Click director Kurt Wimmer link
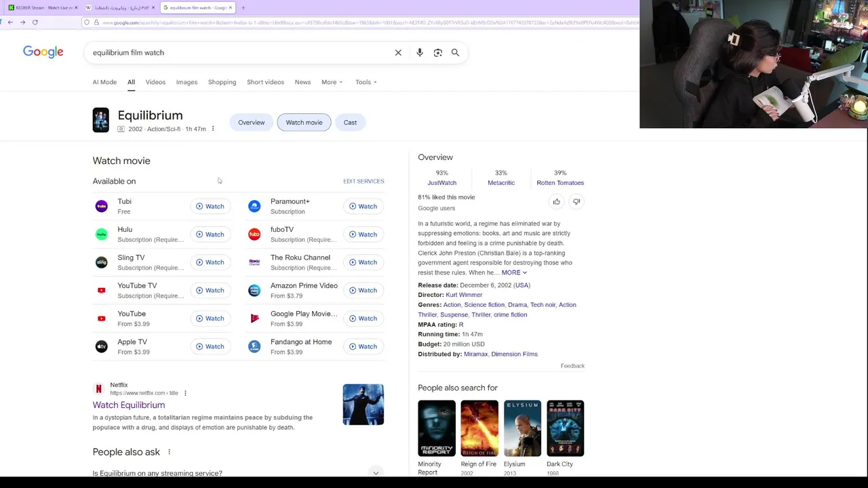 click(464, 295)
